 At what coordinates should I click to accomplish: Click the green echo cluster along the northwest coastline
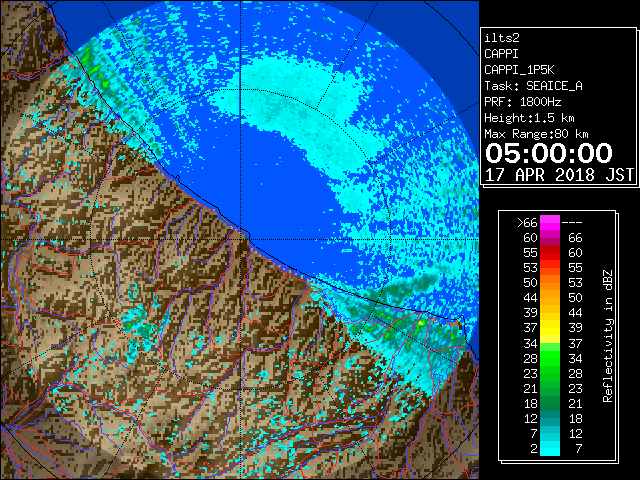coord(96,69)
